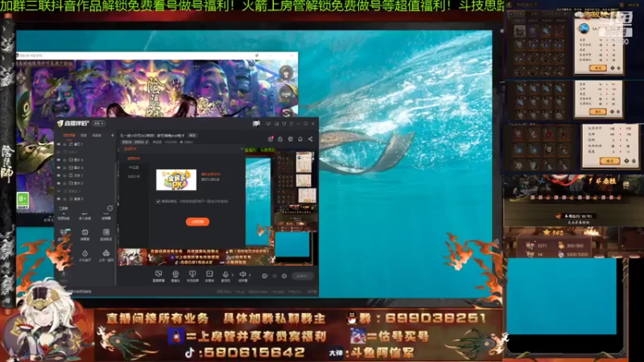Open the 弹幕秀 tool in toolbox

tap(85, 235)
